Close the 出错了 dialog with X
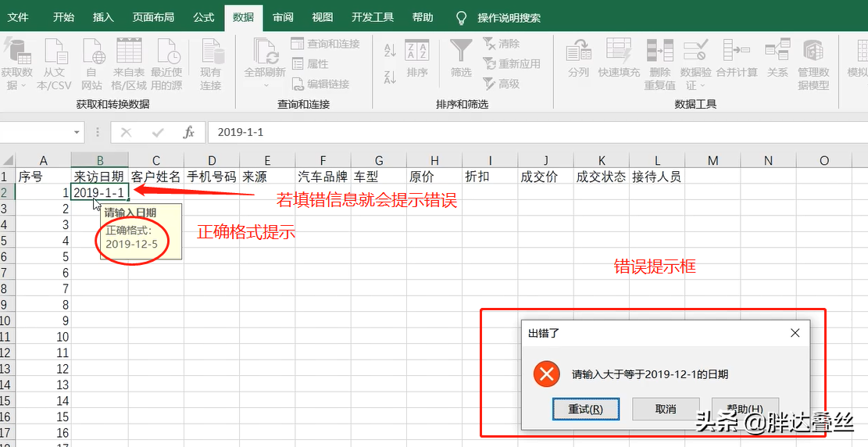 click(x=795, y=333)
